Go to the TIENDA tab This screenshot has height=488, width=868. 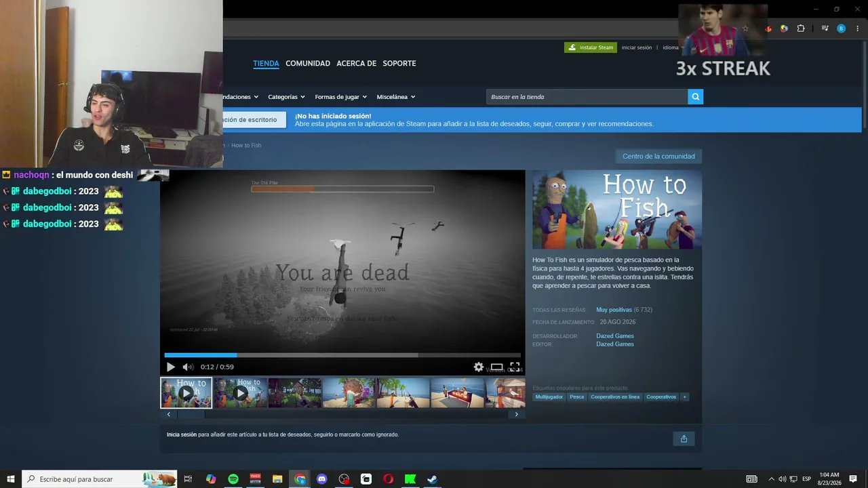[266, 64]
